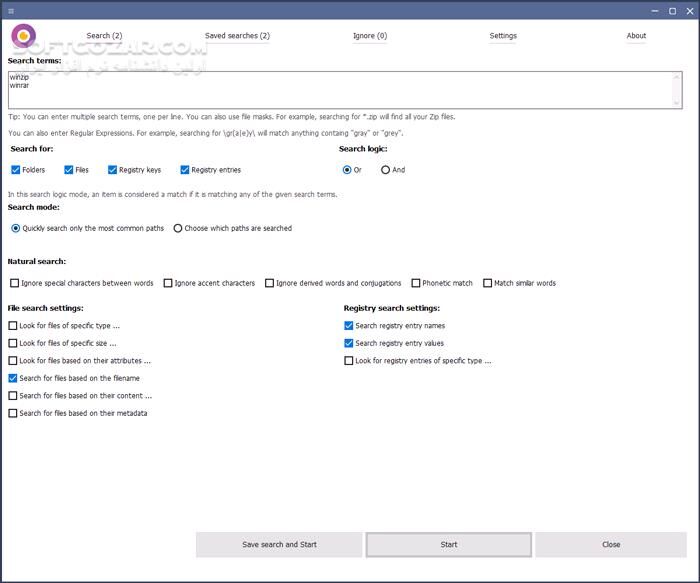Uncheck the Folders checkbox
This screenshot has width=700, height=583.
(16, 170)
